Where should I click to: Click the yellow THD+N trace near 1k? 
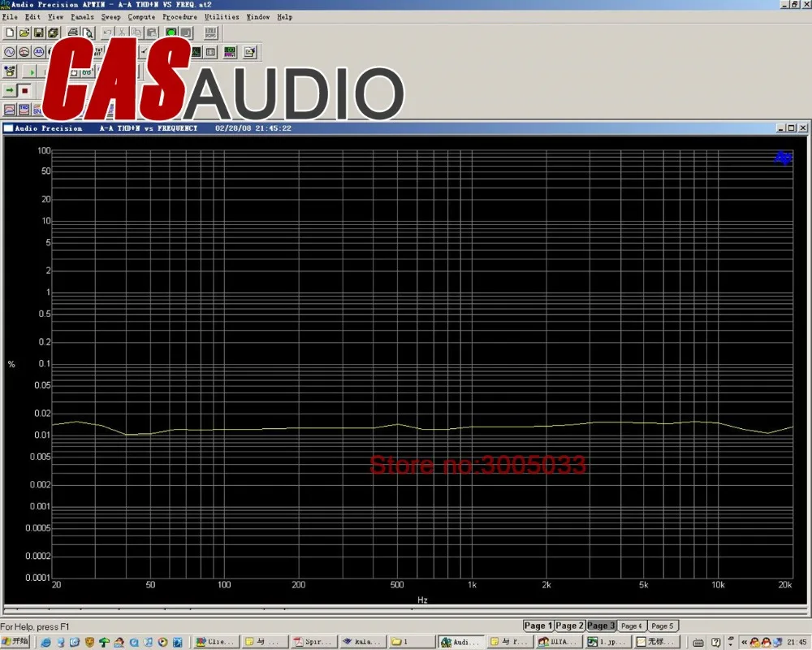472,427
